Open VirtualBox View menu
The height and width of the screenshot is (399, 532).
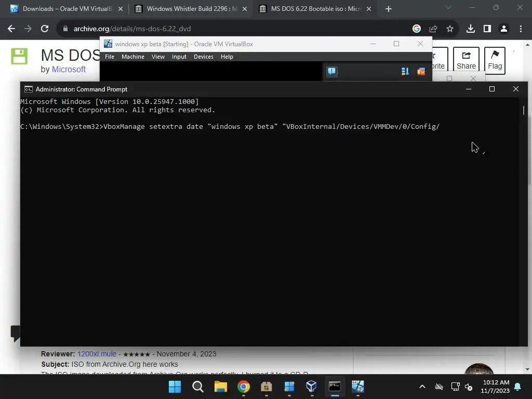click(158, 57)
